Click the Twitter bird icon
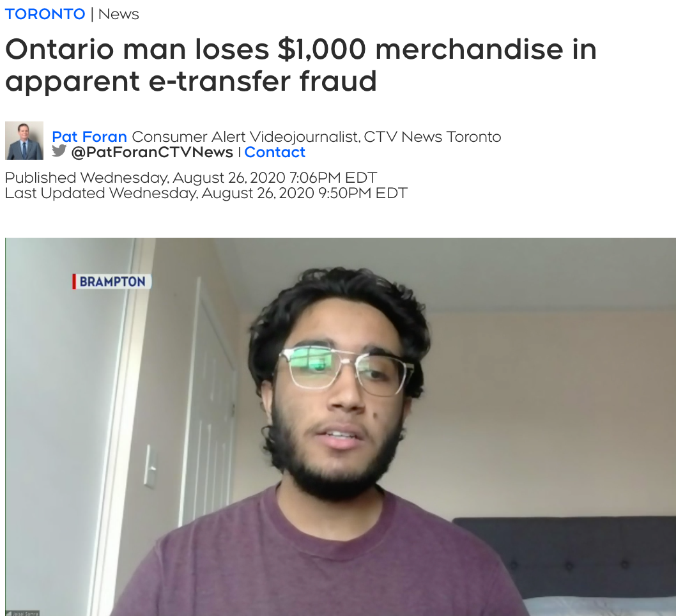 coord(59,151)
